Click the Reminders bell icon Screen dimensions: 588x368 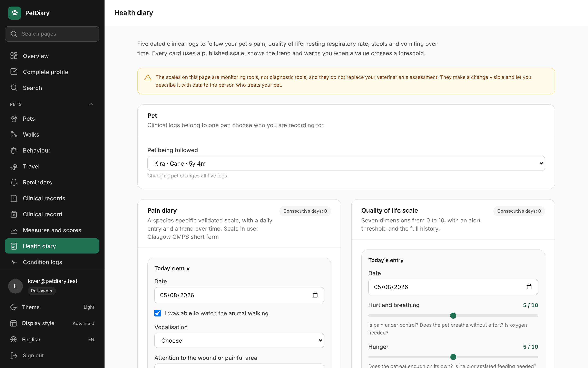coord(14,182)
